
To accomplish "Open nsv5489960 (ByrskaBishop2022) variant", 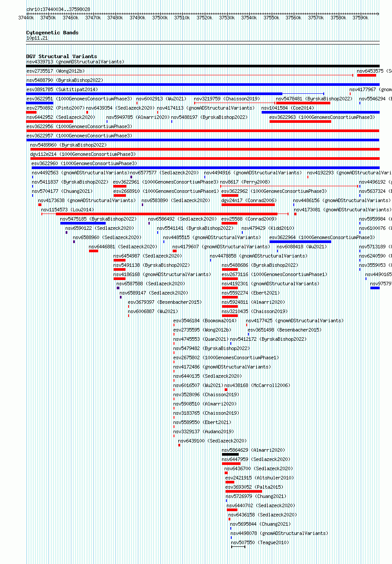I will (68, 145).
